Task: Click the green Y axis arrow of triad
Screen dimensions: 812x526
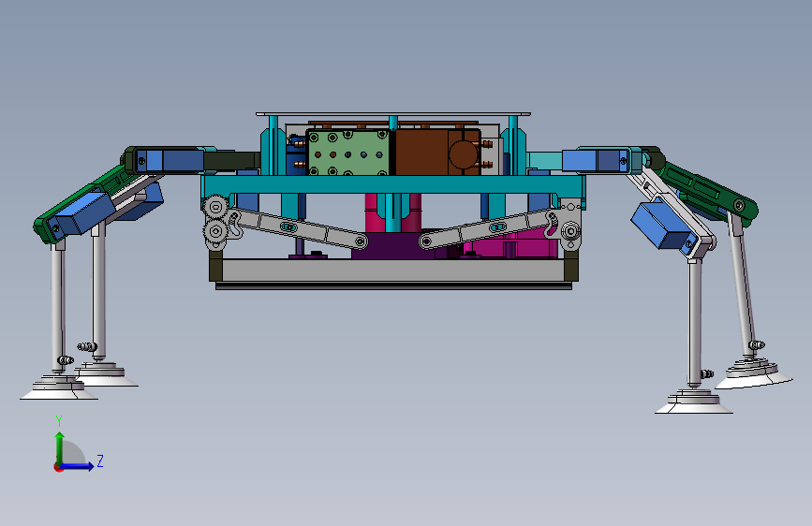Action: click(60, 446)
